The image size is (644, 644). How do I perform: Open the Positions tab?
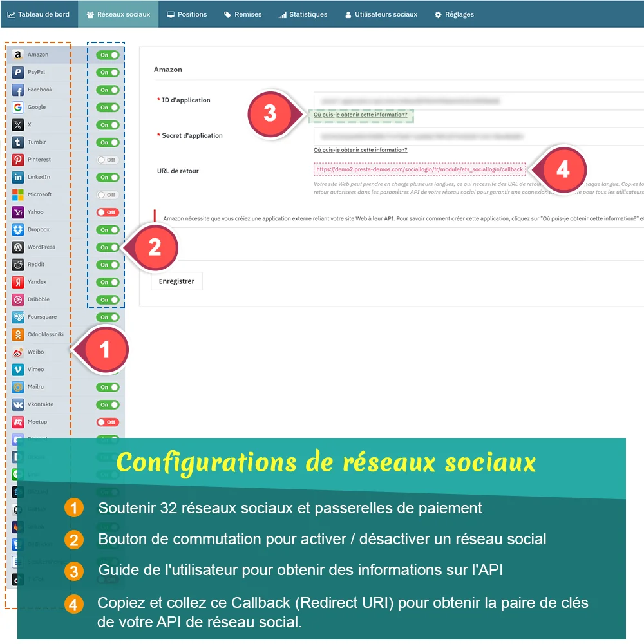point(187,14)
